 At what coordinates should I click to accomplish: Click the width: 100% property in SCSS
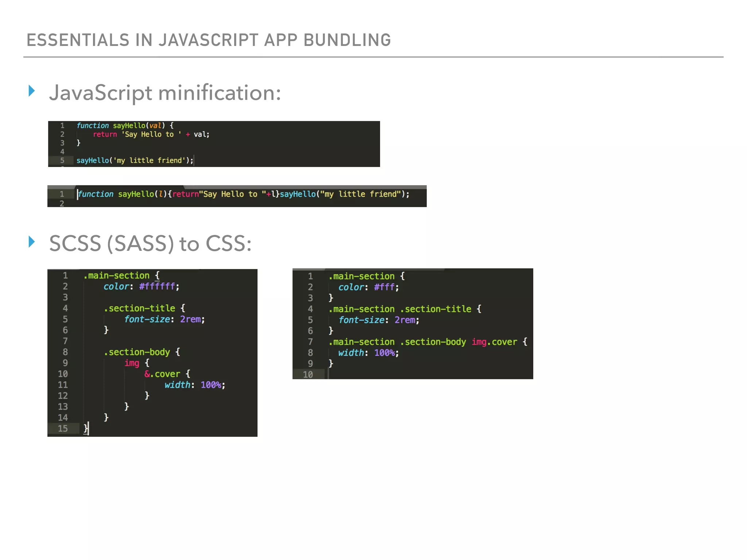tap(194, 385)
